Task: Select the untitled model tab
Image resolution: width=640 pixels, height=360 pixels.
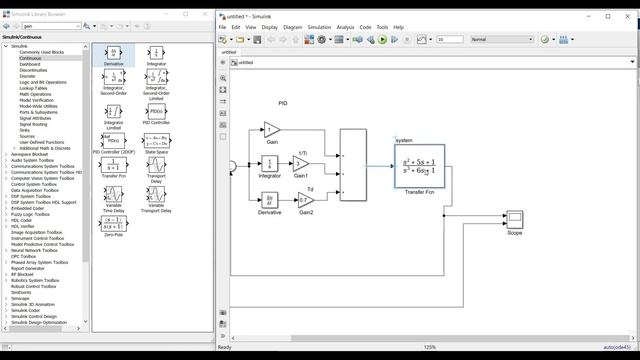Action: (x=229, y=52)
